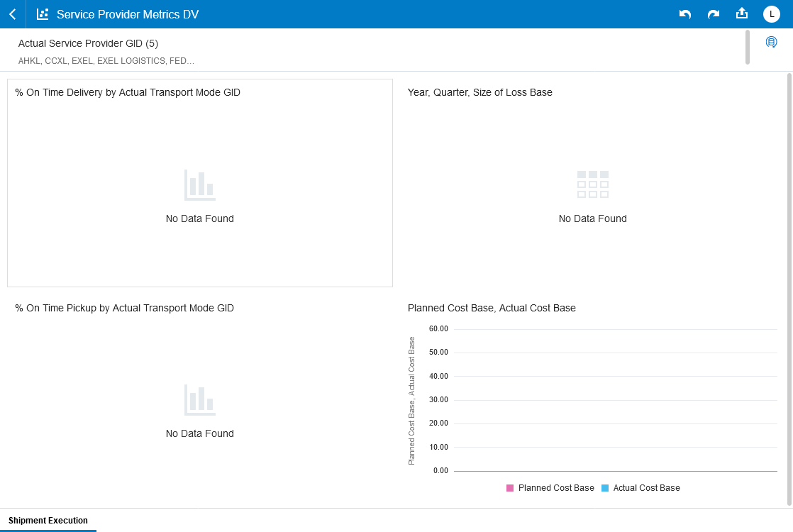This screenshot has width=793, height=532.
Task: Expand the filter values list AHKL, CCXL, EXEL
Action: coord(106,61)
